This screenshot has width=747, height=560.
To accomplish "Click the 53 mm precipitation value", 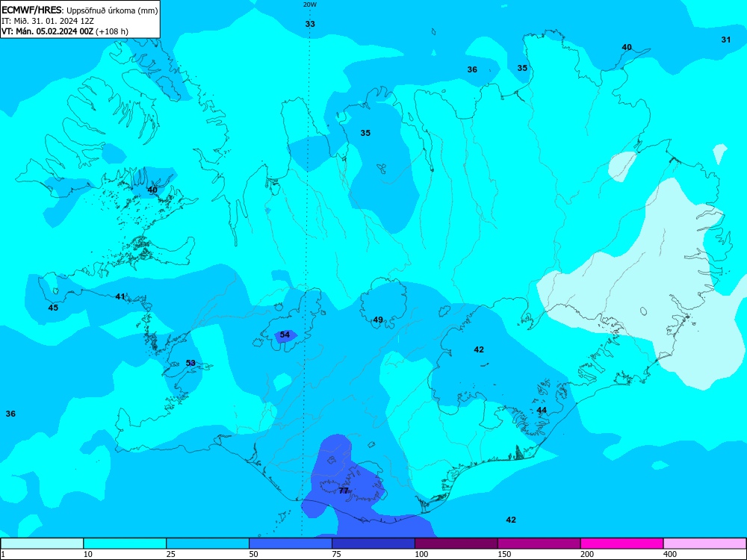I will click(190, 363).
